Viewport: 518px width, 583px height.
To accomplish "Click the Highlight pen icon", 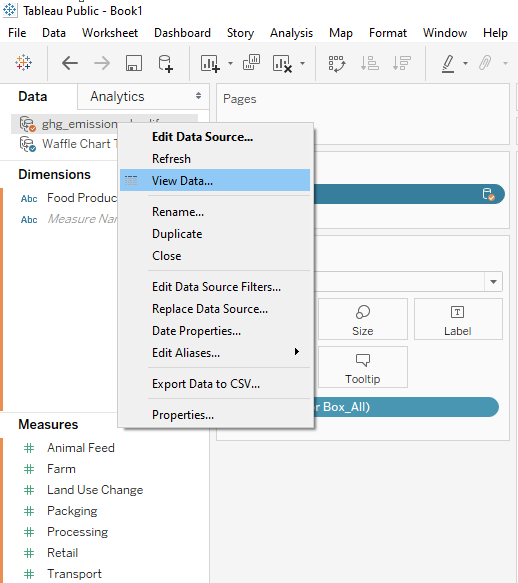I will [x=448, y=64].
